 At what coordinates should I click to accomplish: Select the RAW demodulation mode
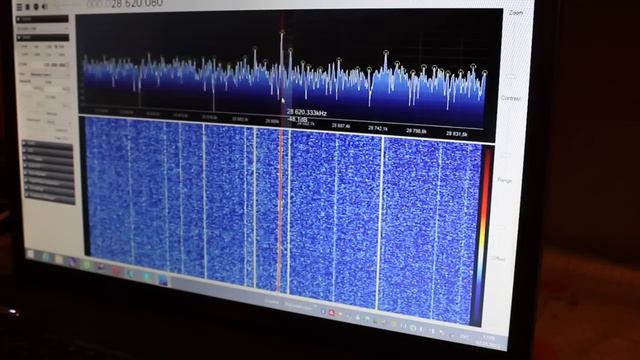[61, 54]
